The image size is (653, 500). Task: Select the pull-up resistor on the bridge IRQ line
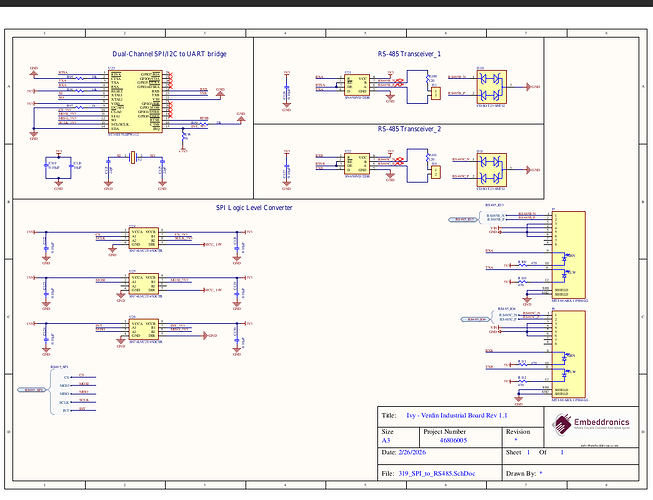click(184, 136)
